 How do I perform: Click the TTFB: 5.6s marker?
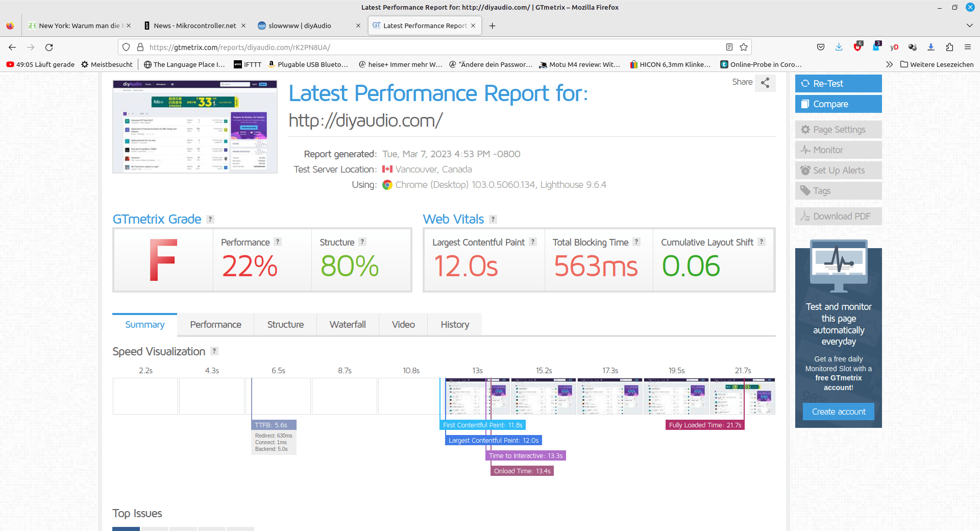274,425
